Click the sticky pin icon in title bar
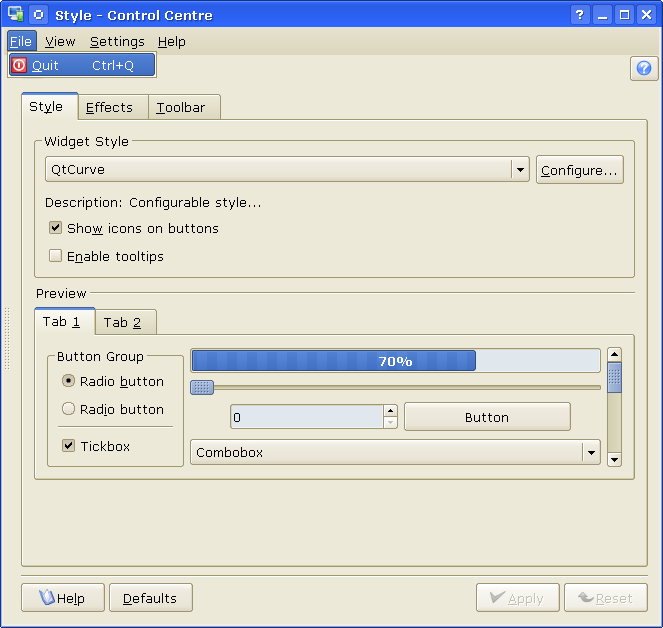 coord(38,15)
